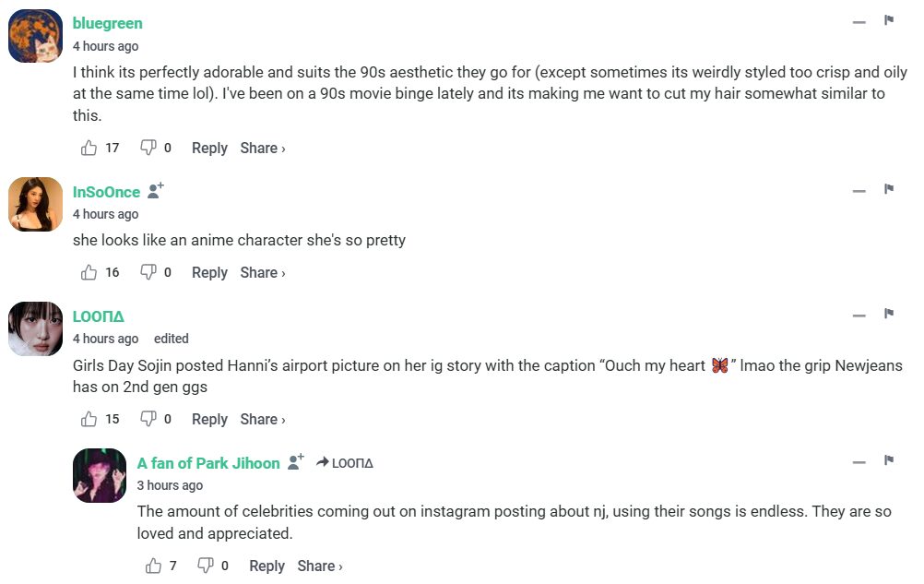Upvote bluegreen's comment
The image size is (924, 584).
pos(89,148)
